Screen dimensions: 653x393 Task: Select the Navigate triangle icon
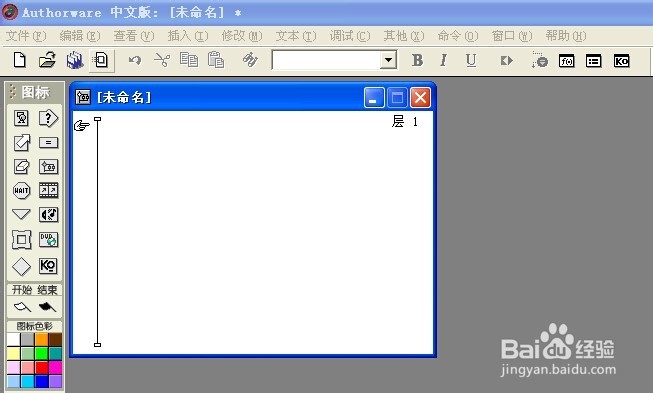coord(21,214)
